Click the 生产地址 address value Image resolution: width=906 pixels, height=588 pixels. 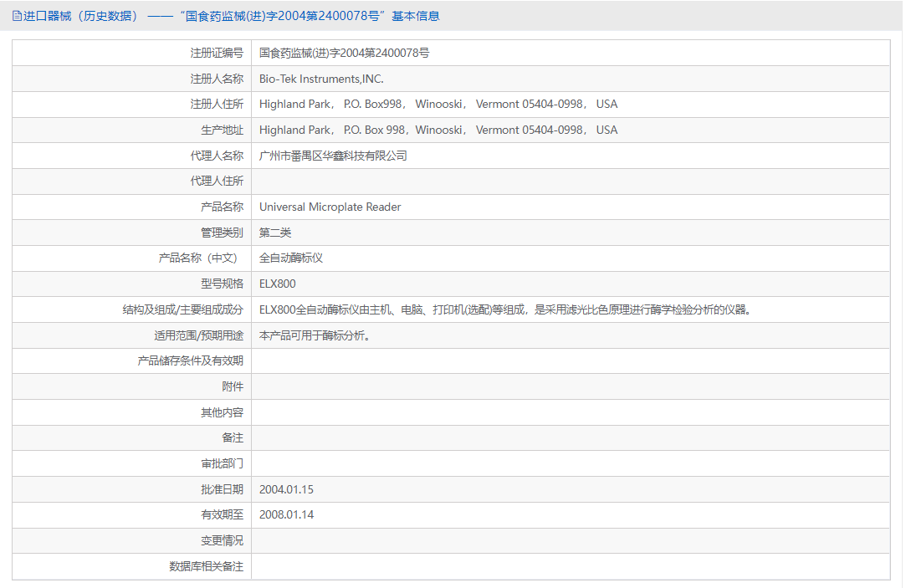coord(438,130)
